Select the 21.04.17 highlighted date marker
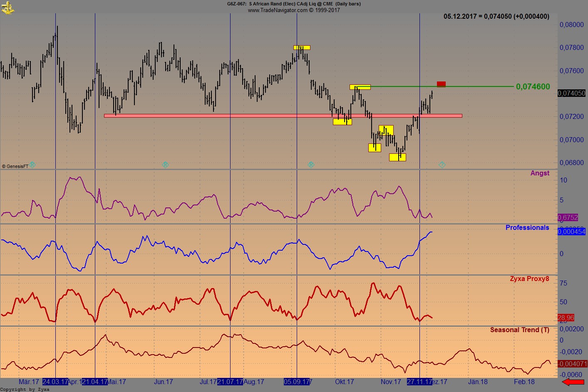This screenshot has width=588, height=392. pos(95,382)
